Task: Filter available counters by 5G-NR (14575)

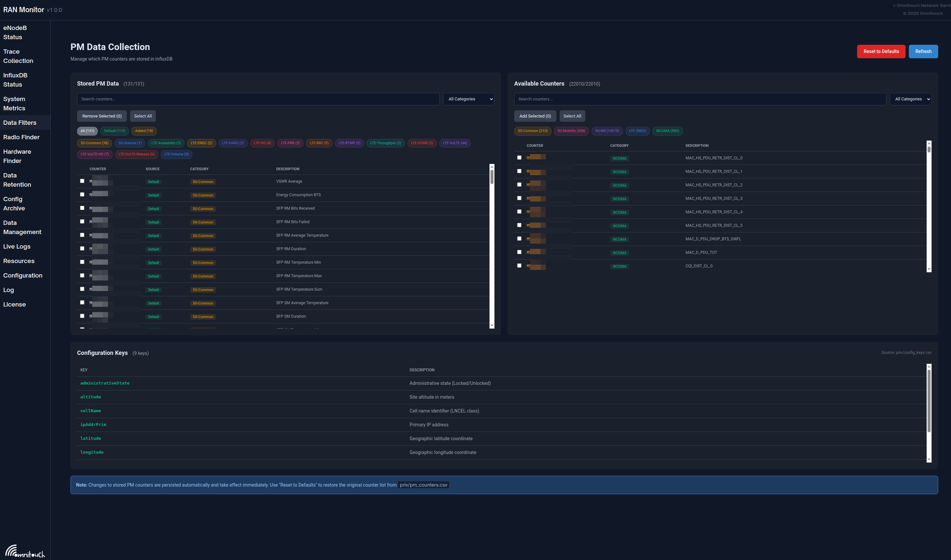Action: [607, 131]
